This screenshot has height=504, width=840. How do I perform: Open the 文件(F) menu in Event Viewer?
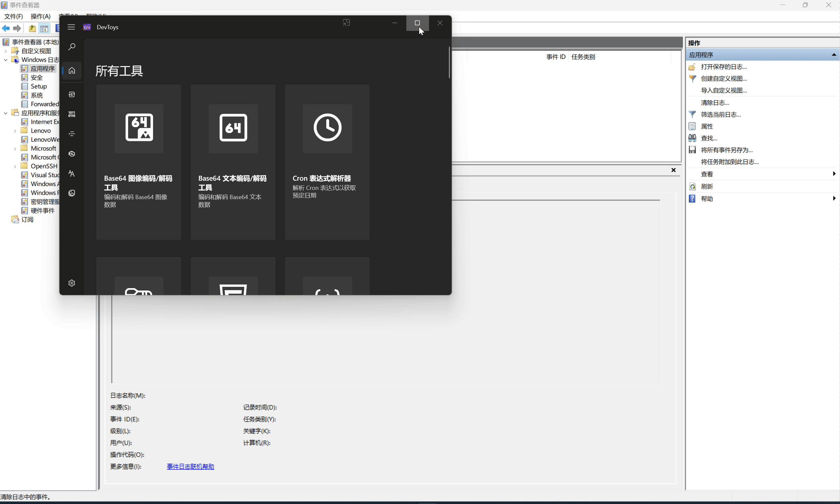point(13,16)
